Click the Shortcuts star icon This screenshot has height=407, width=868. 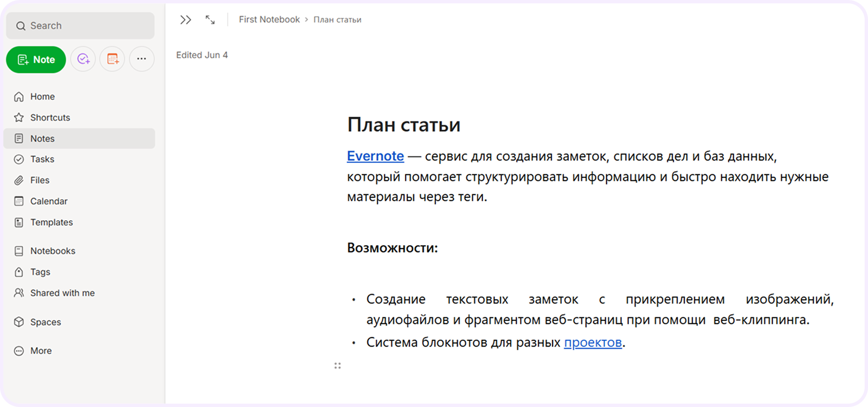pos(19,118)
